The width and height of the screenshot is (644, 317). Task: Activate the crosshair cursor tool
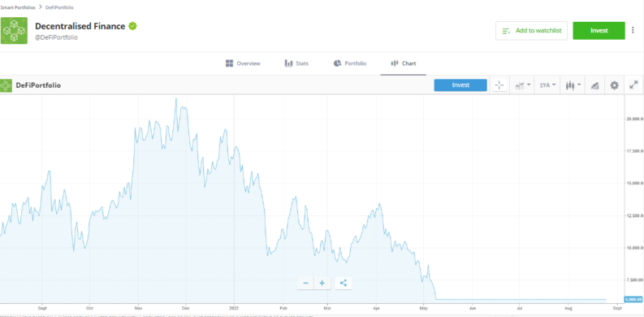click(x=499, y=85)
